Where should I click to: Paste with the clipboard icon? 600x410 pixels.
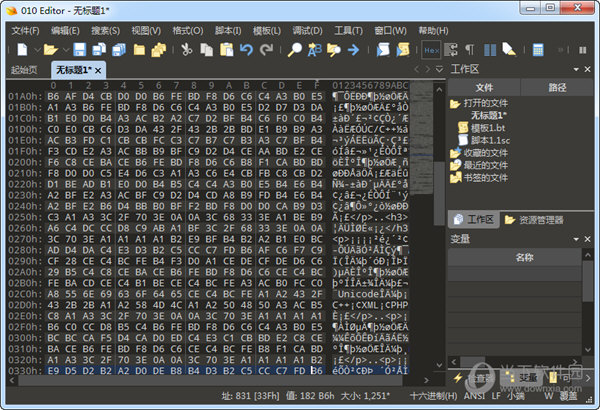pyautogui.click(x=227, y=50)
